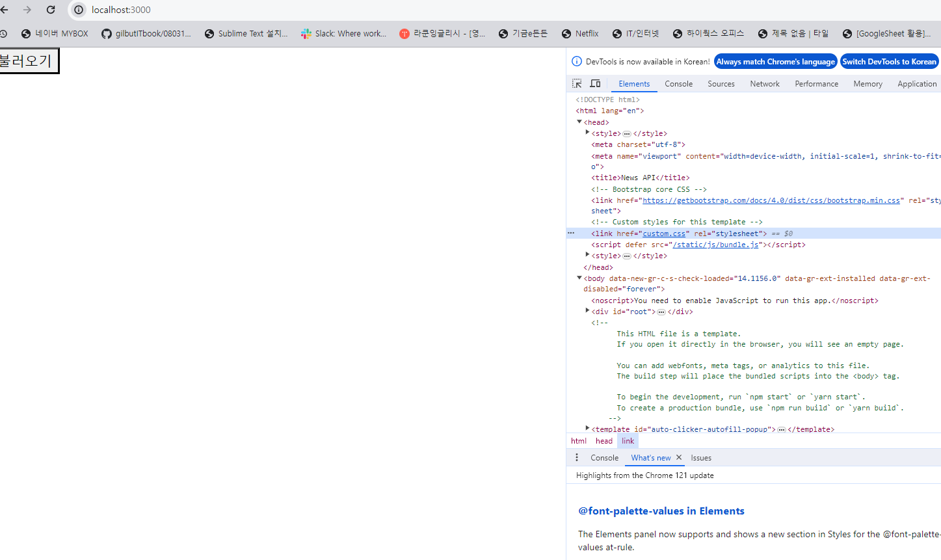Open the 기금e든든 bookmark
The image size is (941, 560).
point(524,33)
